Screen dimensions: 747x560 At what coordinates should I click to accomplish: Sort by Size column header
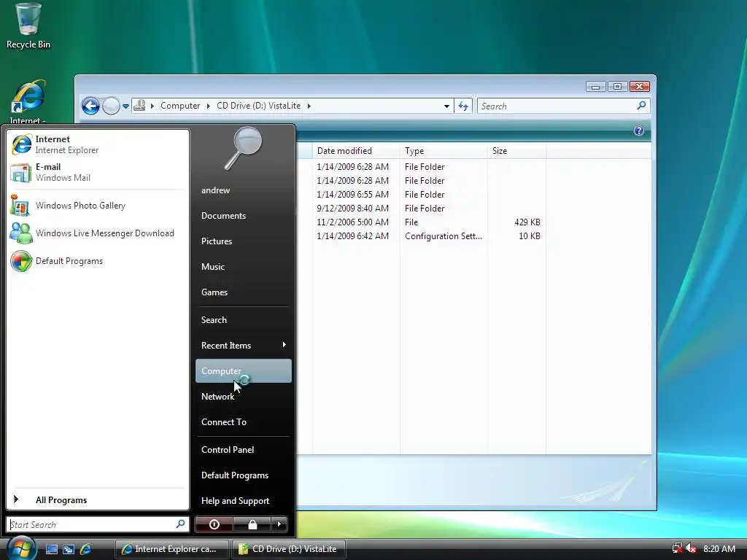tap(517, 150)
